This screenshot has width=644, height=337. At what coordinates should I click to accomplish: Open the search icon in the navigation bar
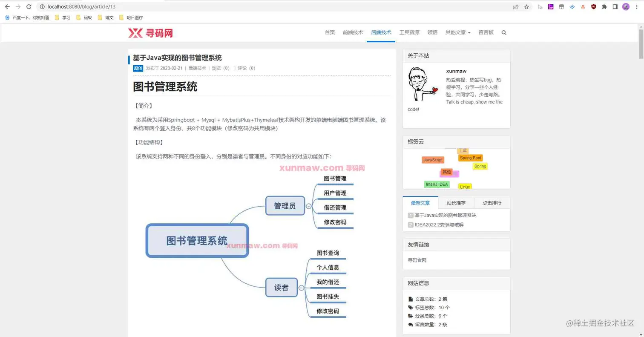click(x=504, y=32)
